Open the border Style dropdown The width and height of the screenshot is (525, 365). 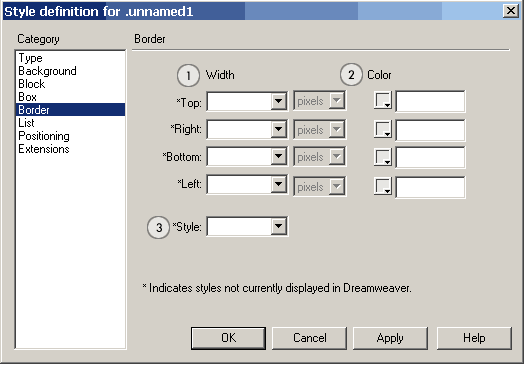[279, 227]
